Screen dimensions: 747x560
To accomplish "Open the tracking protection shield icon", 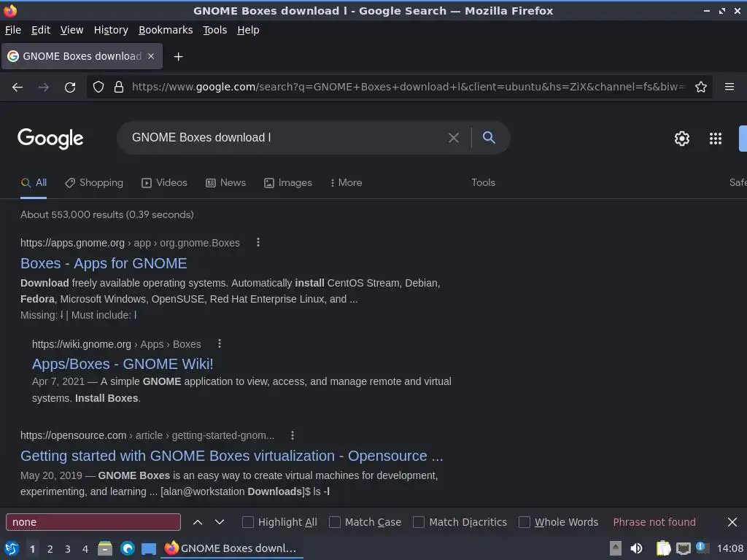I will (x=98, y=87).
